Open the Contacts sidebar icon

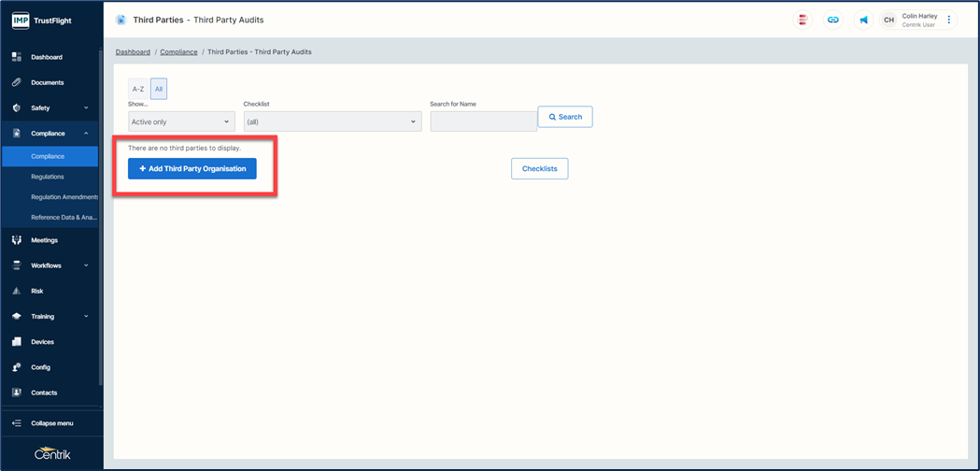pos(17,392)
